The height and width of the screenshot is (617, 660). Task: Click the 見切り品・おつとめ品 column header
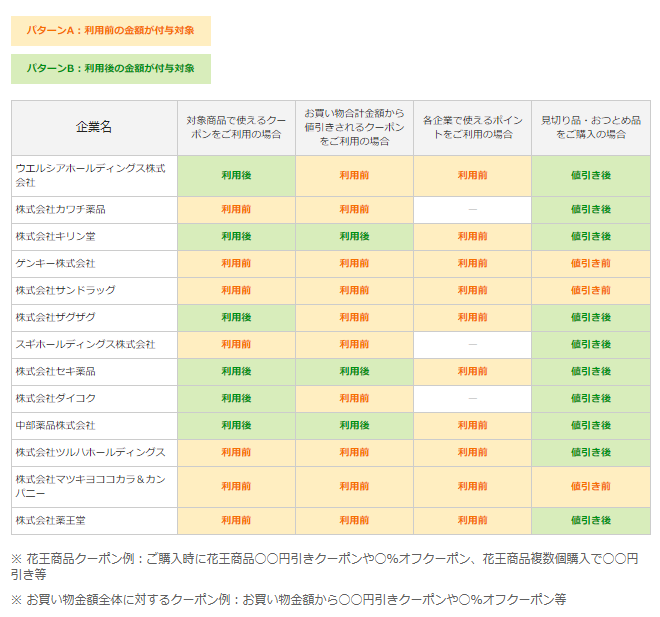point(591,128)
